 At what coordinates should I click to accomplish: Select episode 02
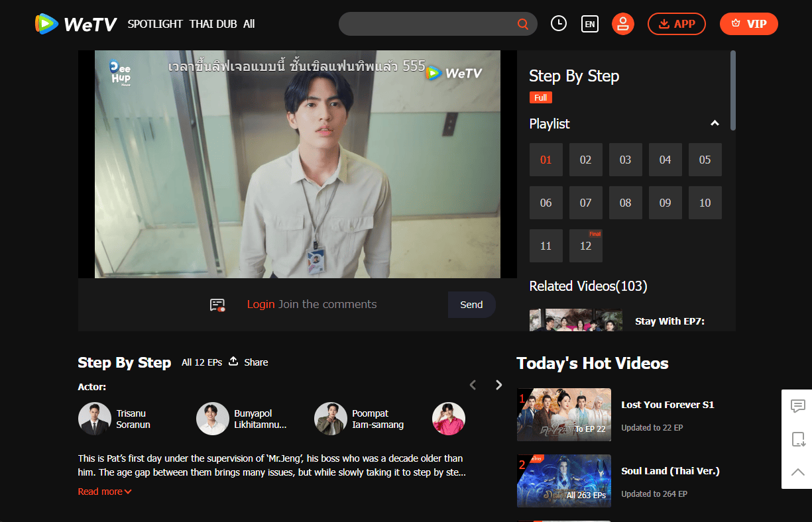pyautogui.click(x=586, y=160)
